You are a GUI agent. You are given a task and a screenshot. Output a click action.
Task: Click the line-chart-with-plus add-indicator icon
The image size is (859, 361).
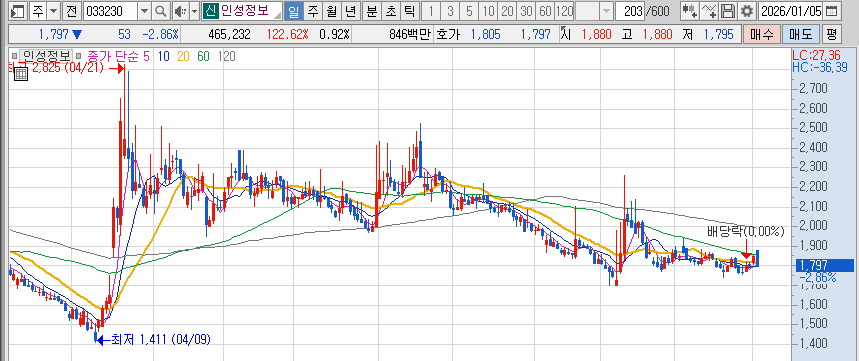point(709,10)
